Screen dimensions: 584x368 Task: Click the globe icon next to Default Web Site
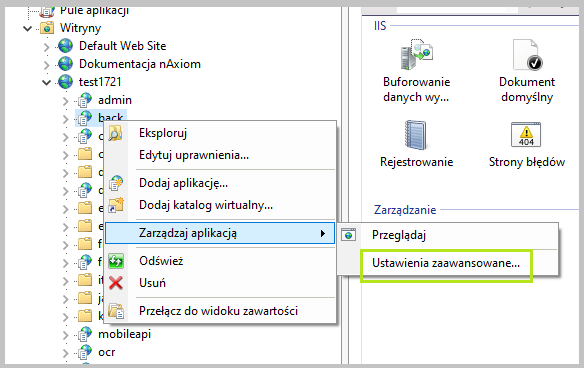pos(66,46)
